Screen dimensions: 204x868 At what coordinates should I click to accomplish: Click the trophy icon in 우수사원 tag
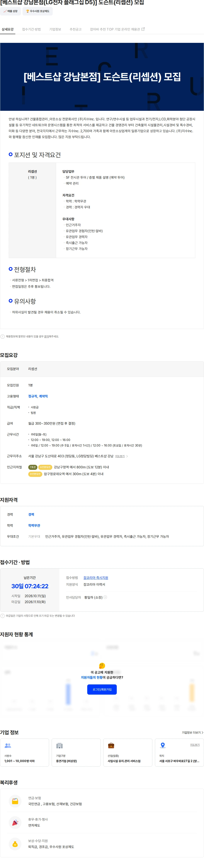[28, 11]
